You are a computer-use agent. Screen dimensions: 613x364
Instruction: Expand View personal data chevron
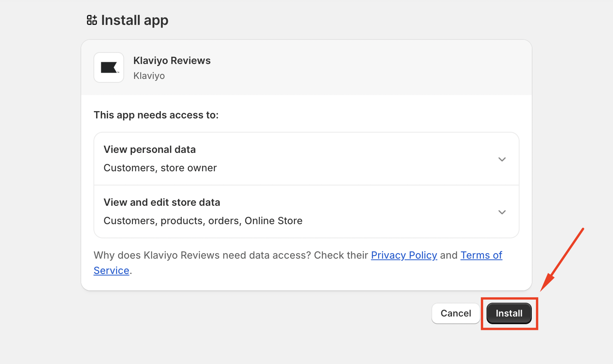click(x=502, y=159)
